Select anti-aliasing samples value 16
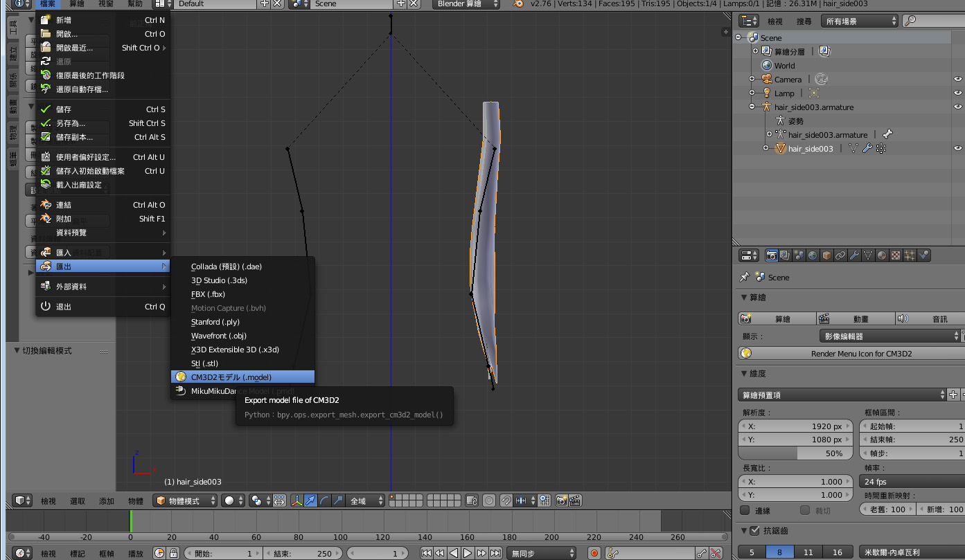The height and width of the screenshot is (560, 965). click(x=837, y=552)
